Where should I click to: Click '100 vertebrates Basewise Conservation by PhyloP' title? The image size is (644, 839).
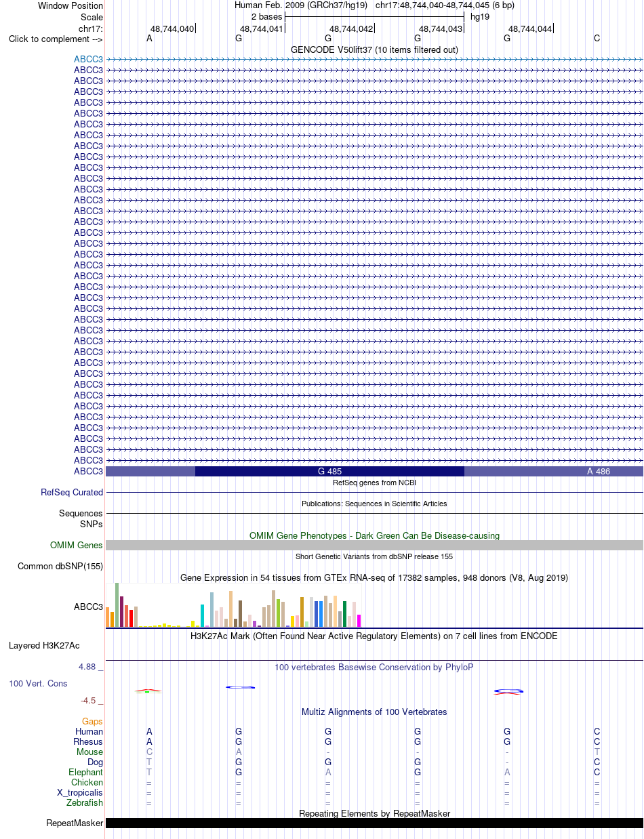pos(374,668)
